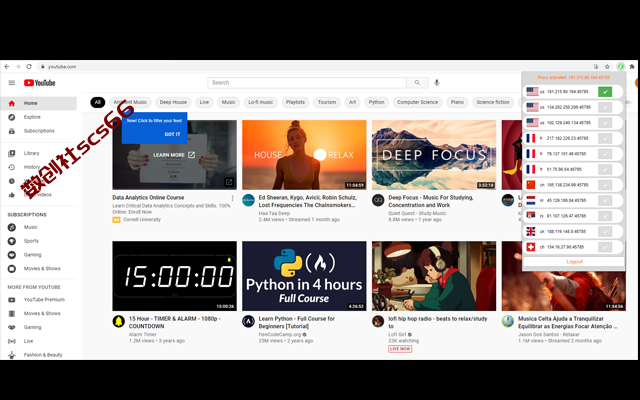Click freeCodeCamp channel avatar beside Learn Python
This screenshot has height=400, width=640.
coord(248,321)
